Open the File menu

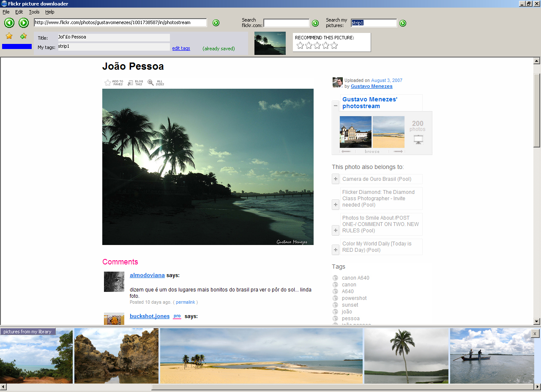pyautogui.click(x=6, y=12)
